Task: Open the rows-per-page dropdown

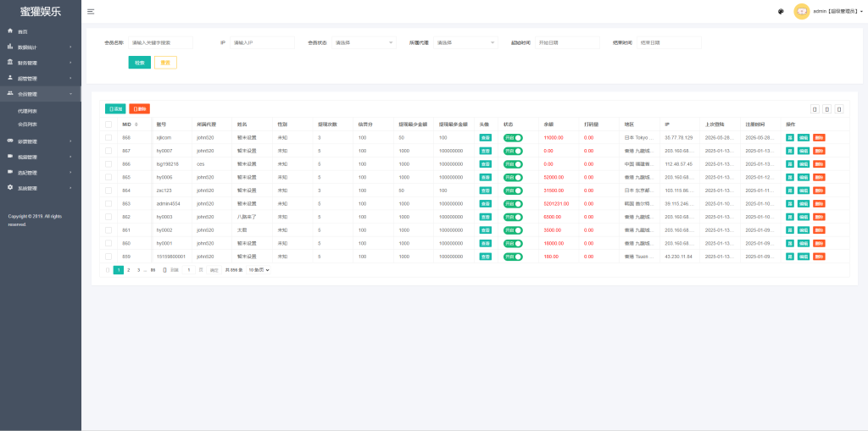Action: coord(259,269)
